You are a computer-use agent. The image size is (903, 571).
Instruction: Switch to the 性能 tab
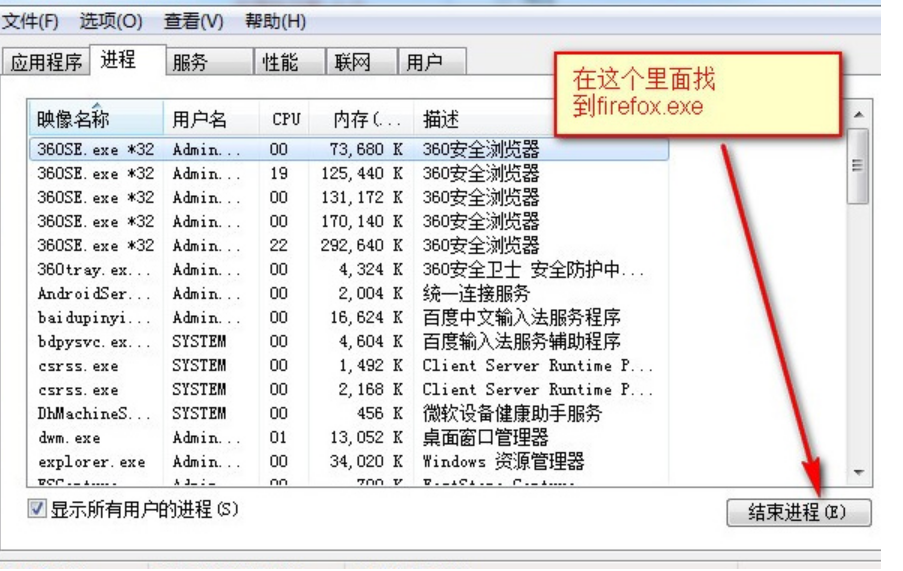280,63
